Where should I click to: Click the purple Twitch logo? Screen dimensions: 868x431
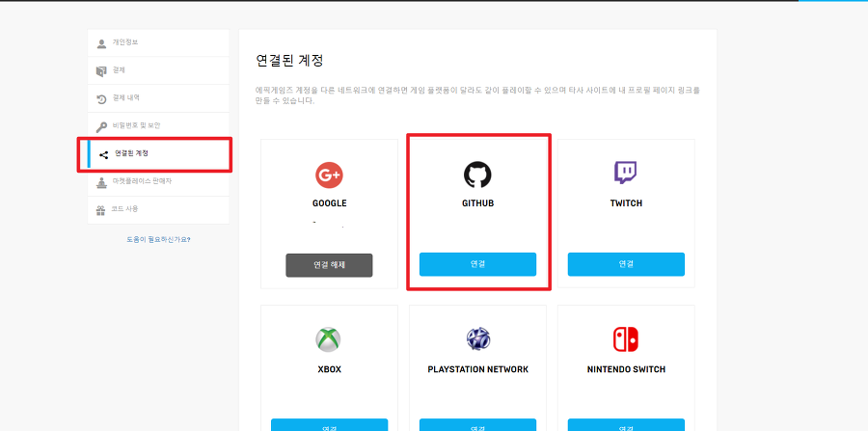[626, 173]
